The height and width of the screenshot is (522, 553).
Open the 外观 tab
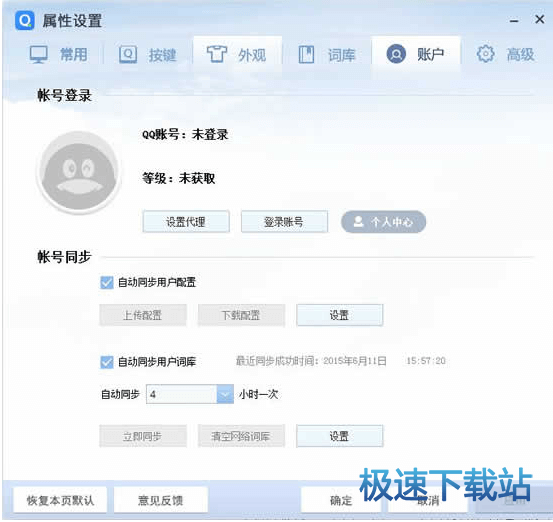pyautogui.click(x=237, y=55)
